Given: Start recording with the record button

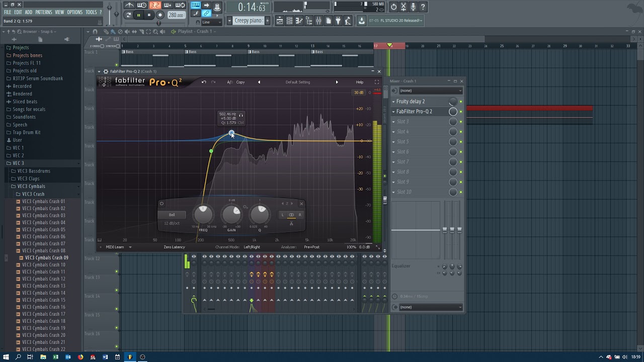Looking at the screenshot, I should [160, 15].
